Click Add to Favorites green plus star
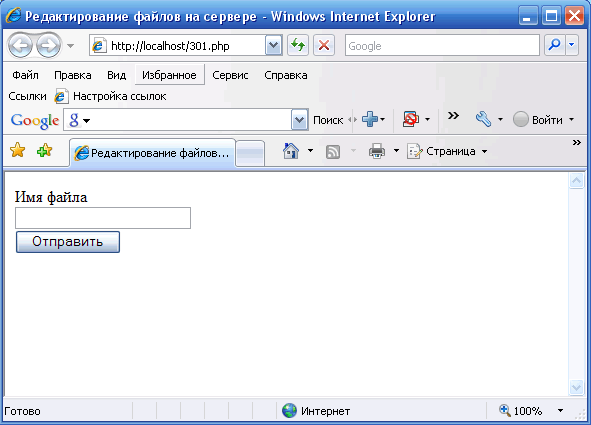The height and width of the screenshot is (425, 591). [45, 150]
